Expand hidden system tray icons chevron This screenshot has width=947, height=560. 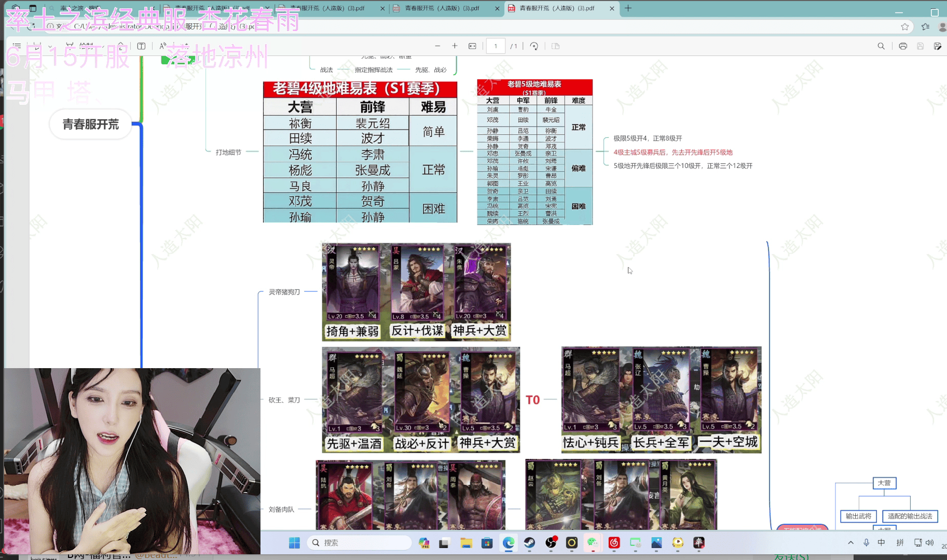[850, 542]
